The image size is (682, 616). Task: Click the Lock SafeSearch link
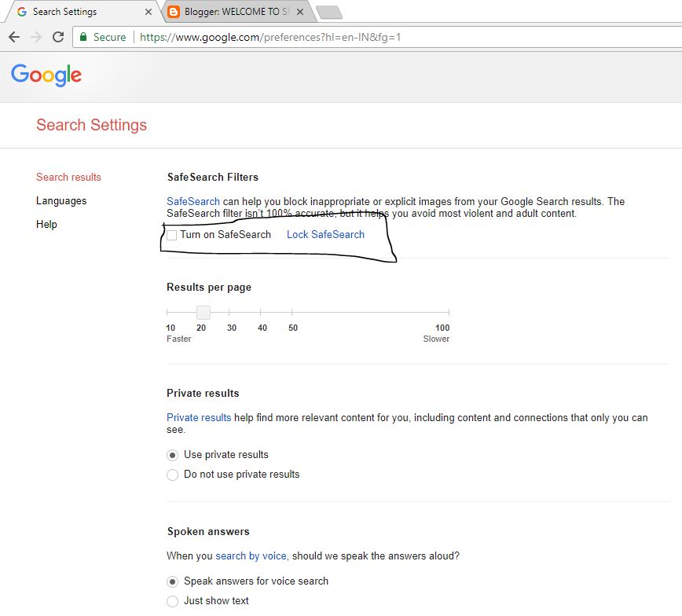click(325, 234)
